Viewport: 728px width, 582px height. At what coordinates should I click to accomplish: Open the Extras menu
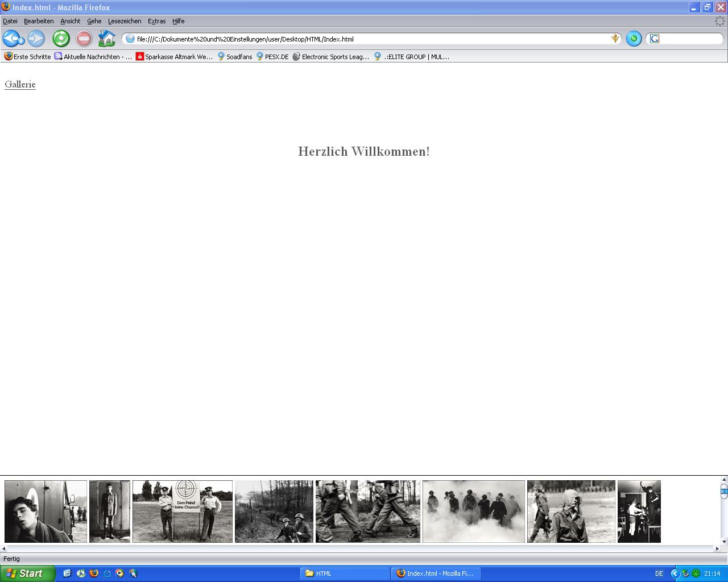tap(156, 21)
